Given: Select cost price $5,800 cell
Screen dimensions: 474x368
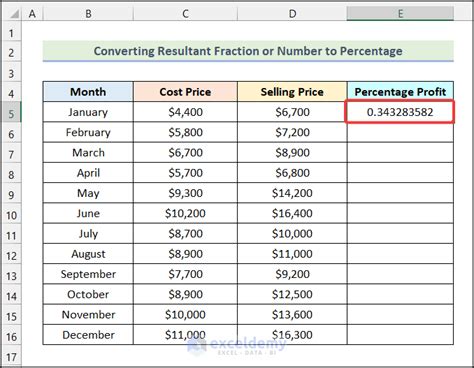Looking at the screenshot, I should (185, 132).
